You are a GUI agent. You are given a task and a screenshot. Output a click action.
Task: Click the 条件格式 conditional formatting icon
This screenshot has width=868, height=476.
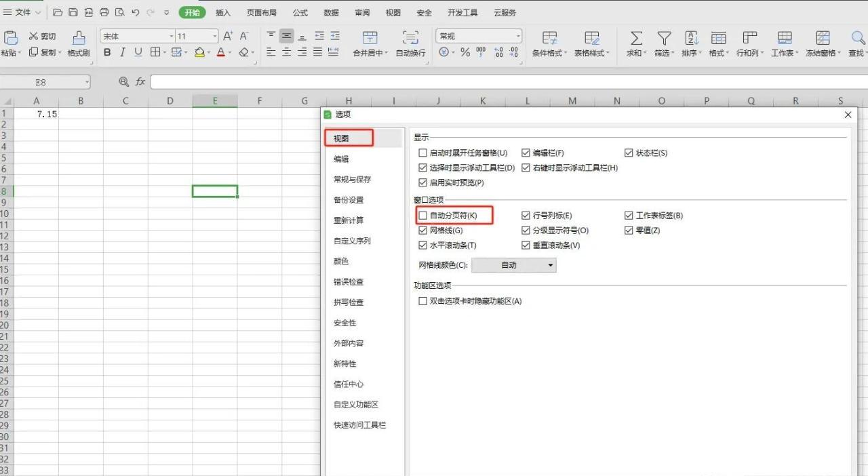click(x=550, y=38)
